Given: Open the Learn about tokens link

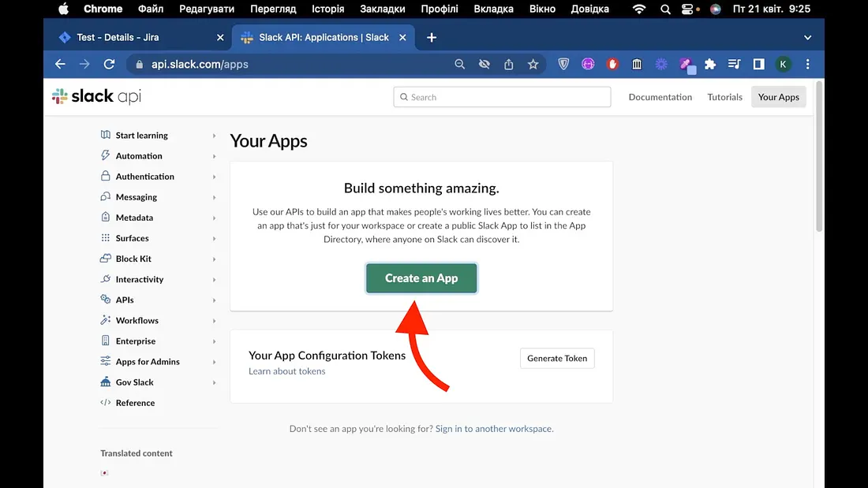Looking at the screenshot, I should [286, 371].
